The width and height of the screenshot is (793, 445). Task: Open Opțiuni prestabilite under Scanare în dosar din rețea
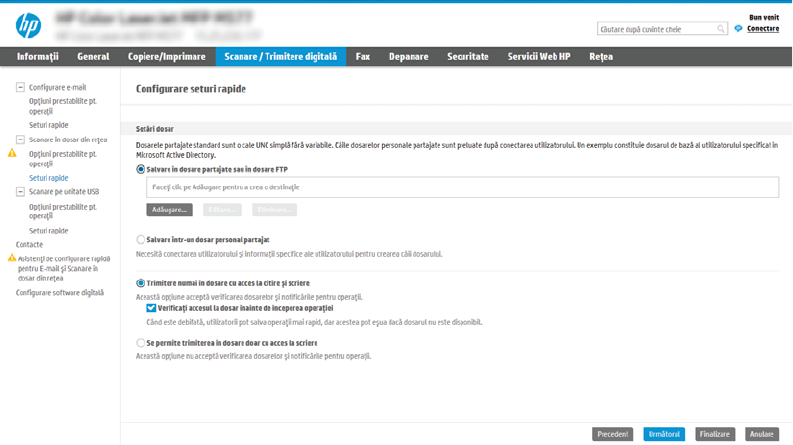pos(63,159)
